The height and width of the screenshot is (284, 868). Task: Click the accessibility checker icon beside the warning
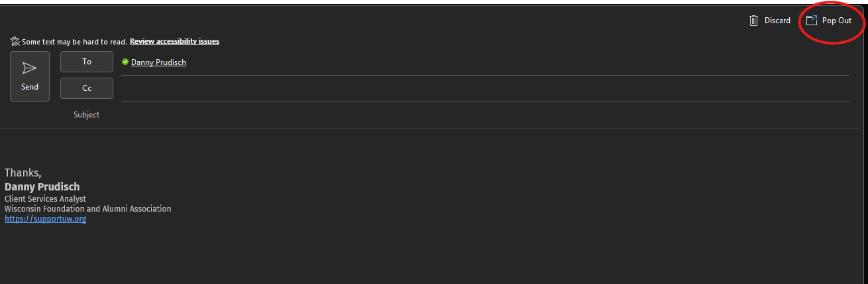(15, 41)
